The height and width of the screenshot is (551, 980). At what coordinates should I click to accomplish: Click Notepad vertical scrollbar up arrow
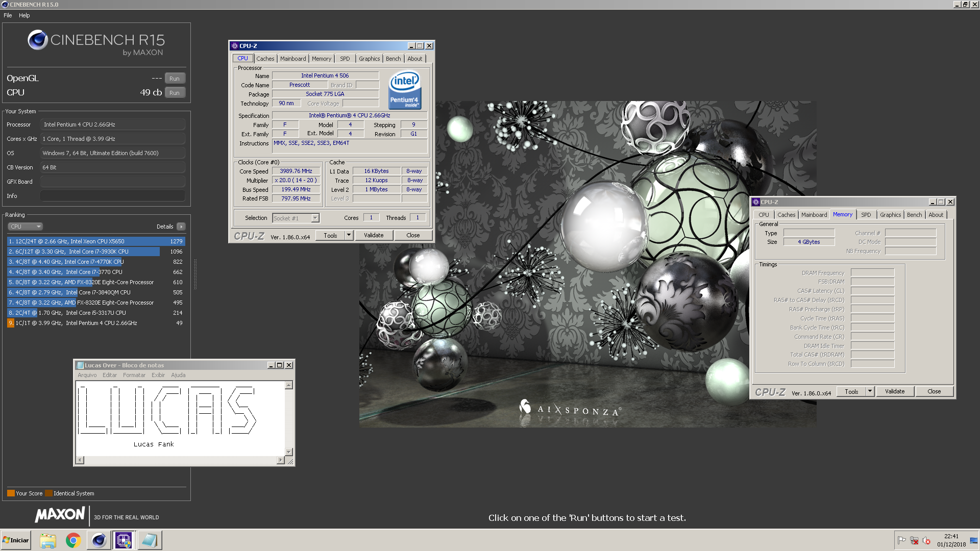coord(289,386)
